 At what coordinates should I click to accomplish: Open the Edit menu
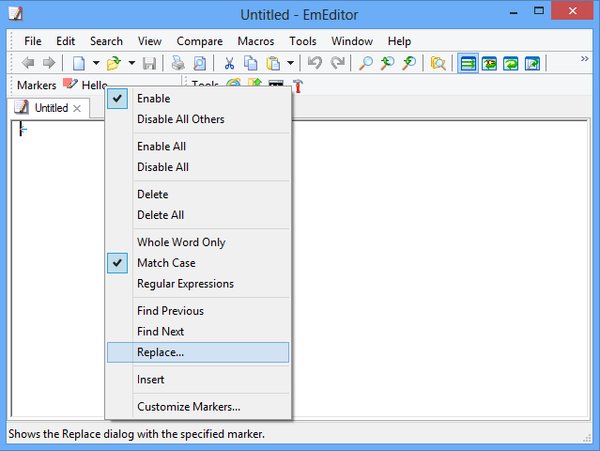click(x=65, y=41)
